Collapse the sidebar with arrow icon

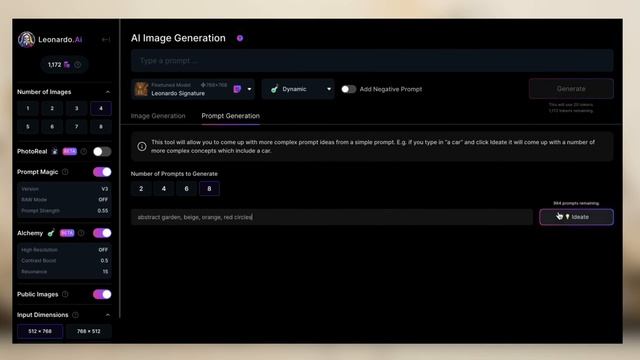pos(106,40)
